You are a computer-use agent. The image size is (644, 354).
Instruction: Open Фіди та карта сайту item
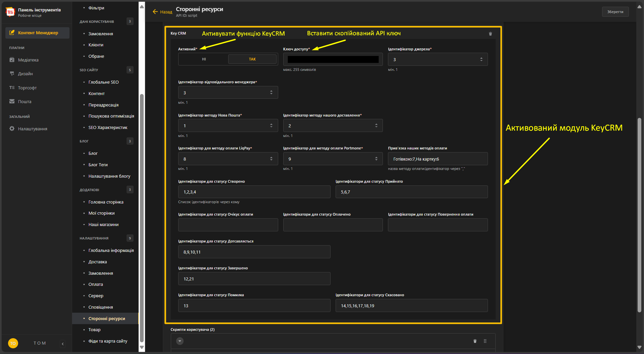(107, 341)
